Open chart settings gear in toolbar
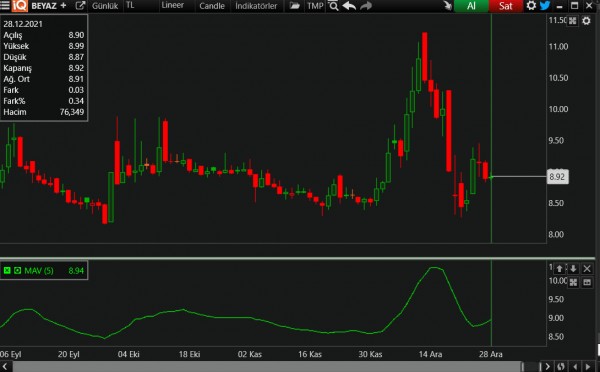 (x=531, y=6)
